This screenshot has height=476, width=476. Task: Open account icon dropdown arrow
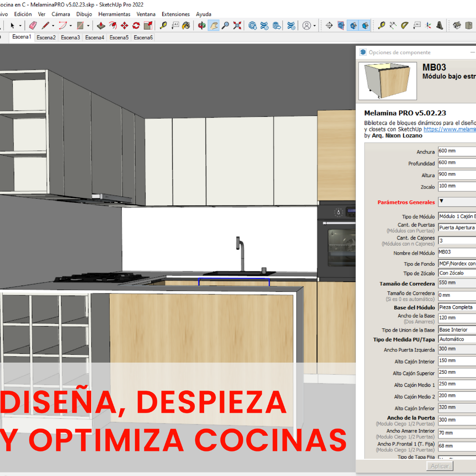pyautogui.click(x=315, y=26)
